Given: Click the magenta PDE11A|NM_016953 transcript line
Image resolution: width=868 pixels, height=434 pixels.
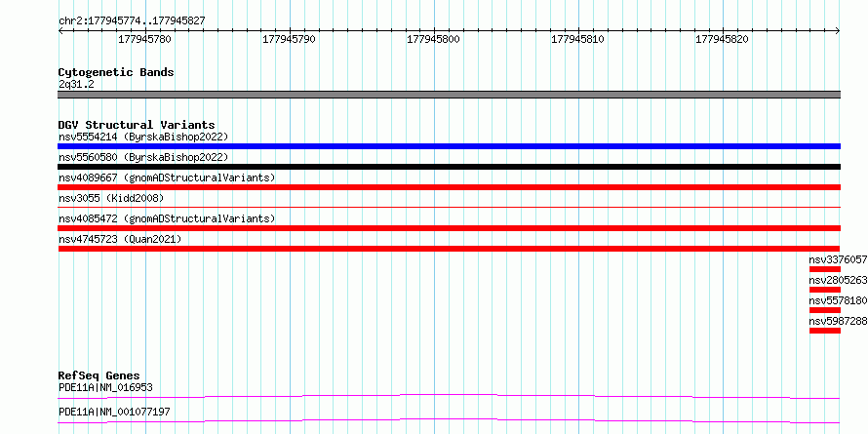Looking at the screenshot, I should 449,396.
